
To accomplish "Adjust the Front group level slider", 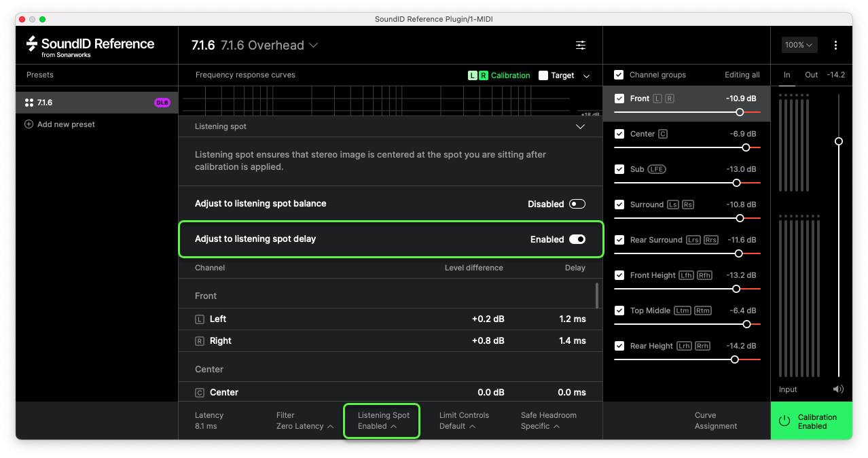I will 740,112.
